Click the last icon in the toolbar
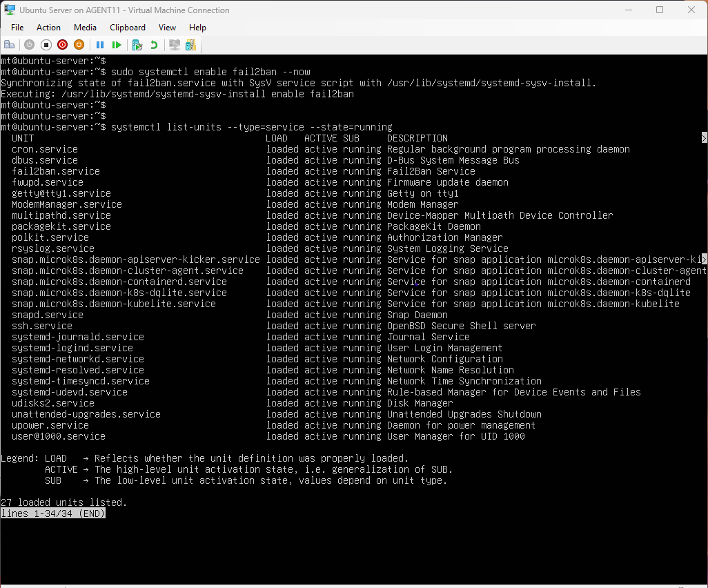Image resolution: width=708 pixels, height=588 pixels. 190,45
